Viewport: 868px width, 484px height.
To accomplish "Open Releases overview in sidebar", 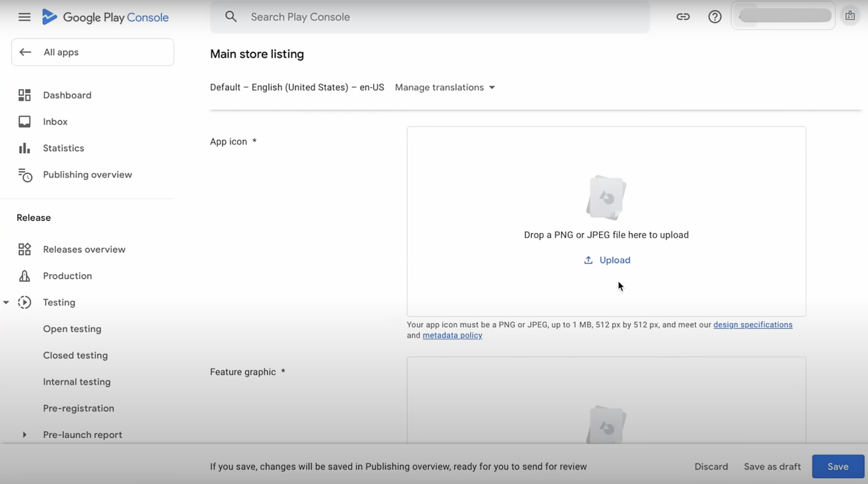I will click(84, 249).
